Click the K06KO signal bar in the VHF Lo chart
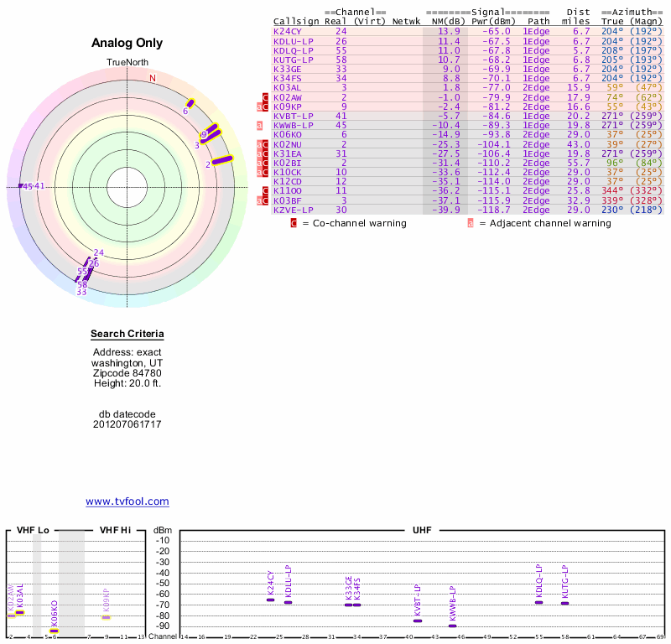 tap(54, 631)
